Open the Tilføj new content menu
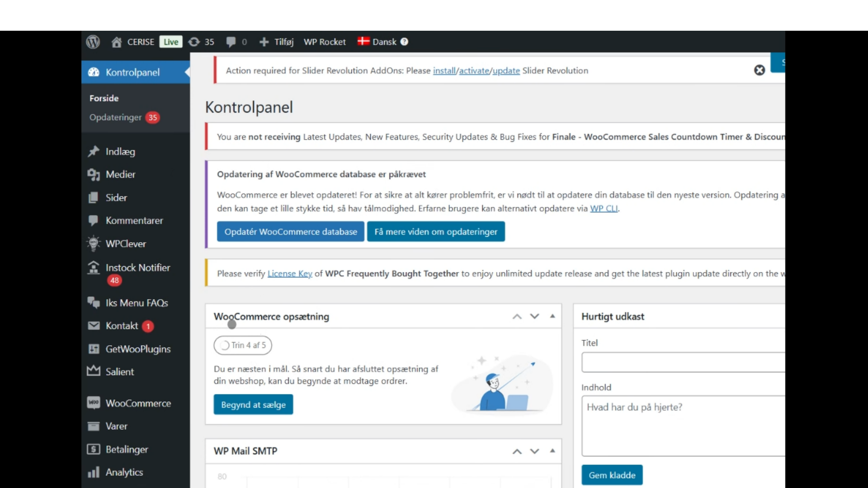The height and width of the screenshot is (488, 868). point(284,42)
